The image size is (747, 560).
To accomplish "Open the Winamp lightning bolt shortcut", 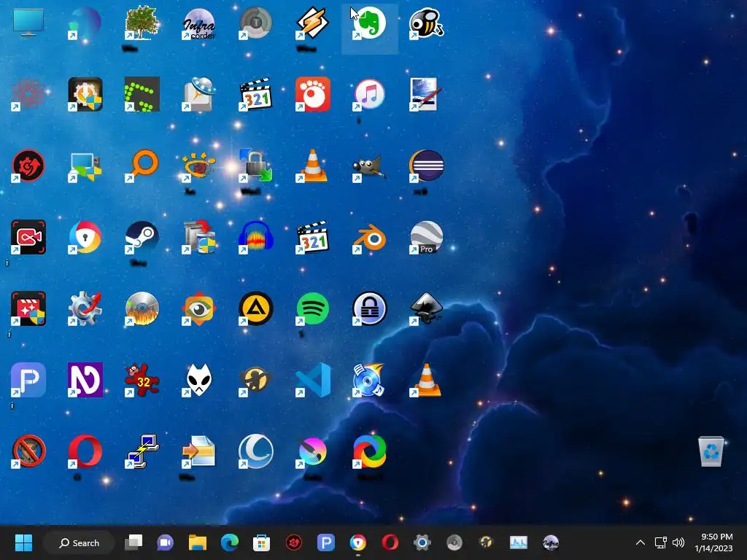I will click(312, 23).
